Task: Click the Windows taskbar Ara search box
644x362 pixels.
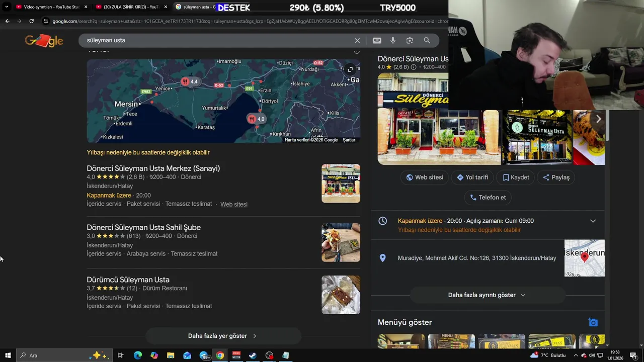Action: (x=65, y=355)
